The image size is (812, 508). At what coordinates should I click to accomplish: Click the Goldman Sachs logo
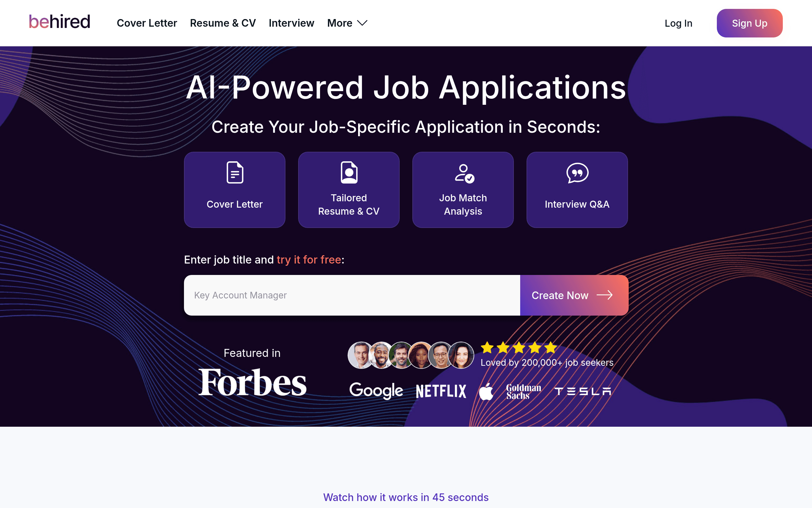coord(523,392)
